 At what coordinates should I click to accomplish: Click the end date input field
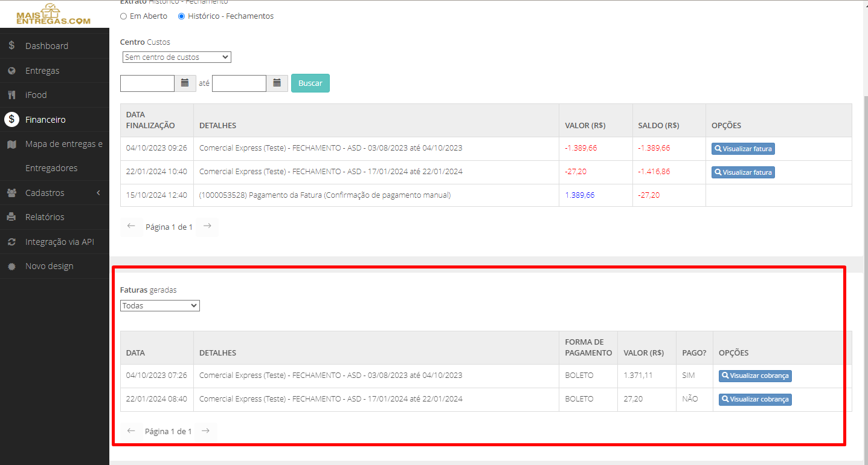(x=239, y=83)
